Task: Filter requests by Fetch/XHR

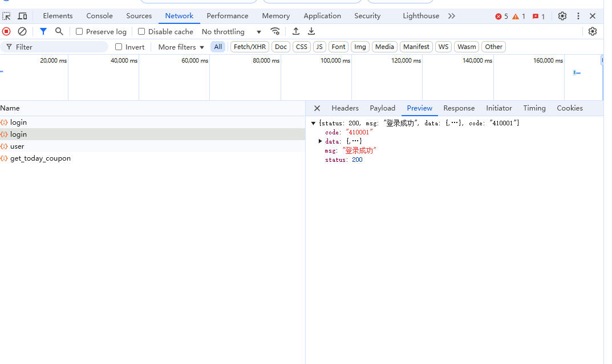Action: pyautogui.click(x=250, y=47)
